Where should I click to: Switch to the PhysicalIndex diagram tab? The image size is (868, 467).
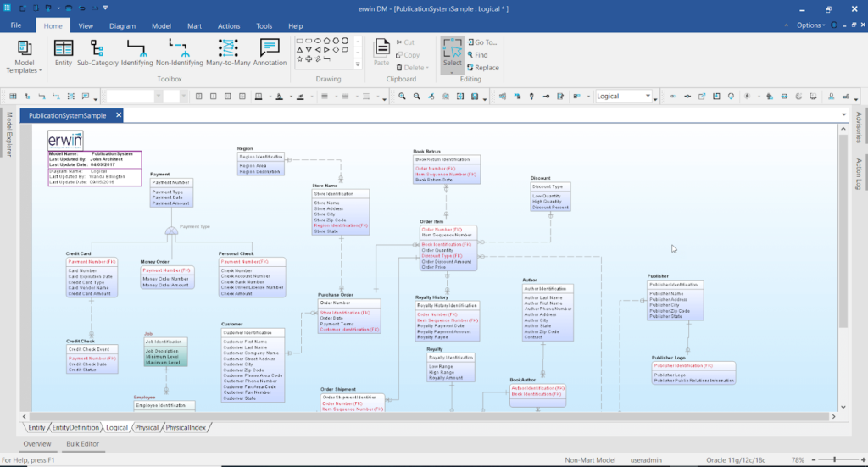tap(186, 428)
